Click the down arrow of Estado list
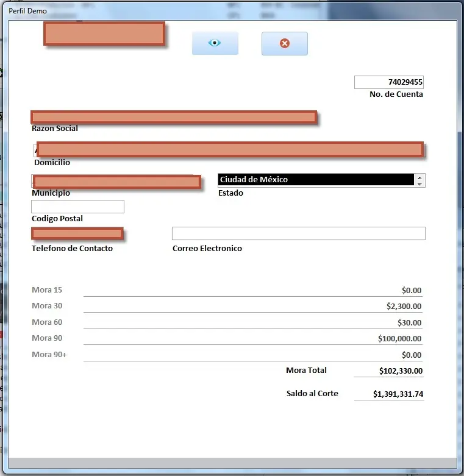This screenshot has width=464, height=476. coord(419,184)
